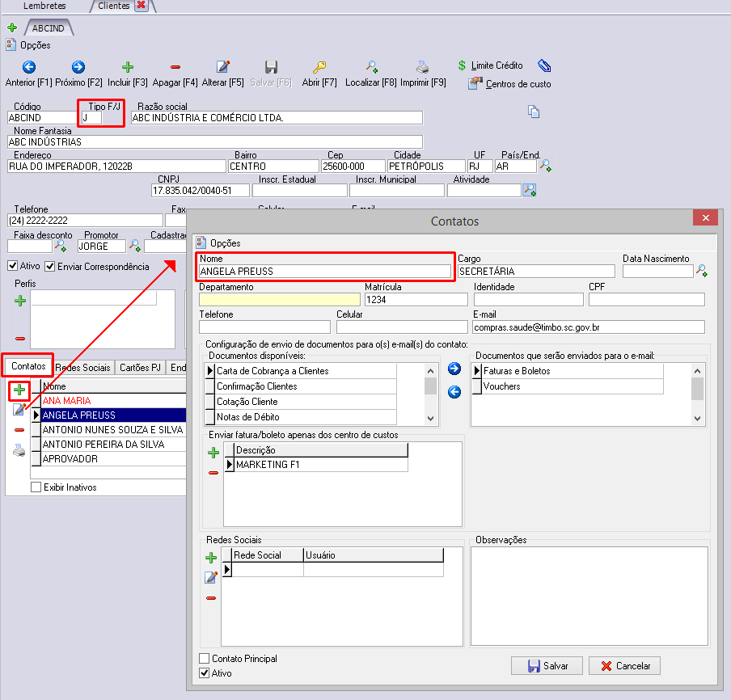
Task: Enable Exibir Inativos checkbox
Action: tap(36, 487)
